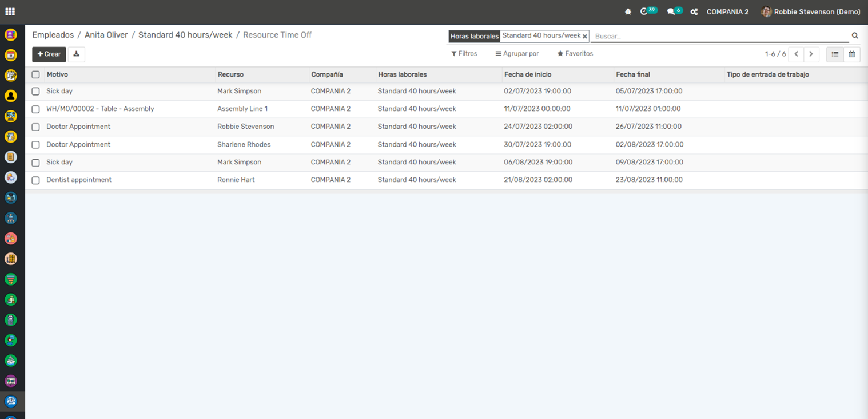Click the search magnifier icon
This screenshot has width=868, height=419.
point(855,35)
